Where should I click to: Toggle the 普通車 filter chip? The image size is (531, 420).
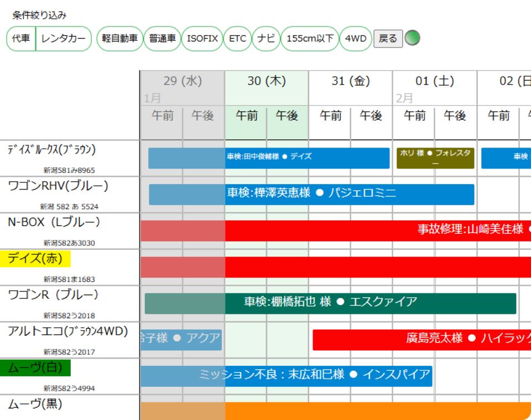pyautogui.click(x=163, y=39)
